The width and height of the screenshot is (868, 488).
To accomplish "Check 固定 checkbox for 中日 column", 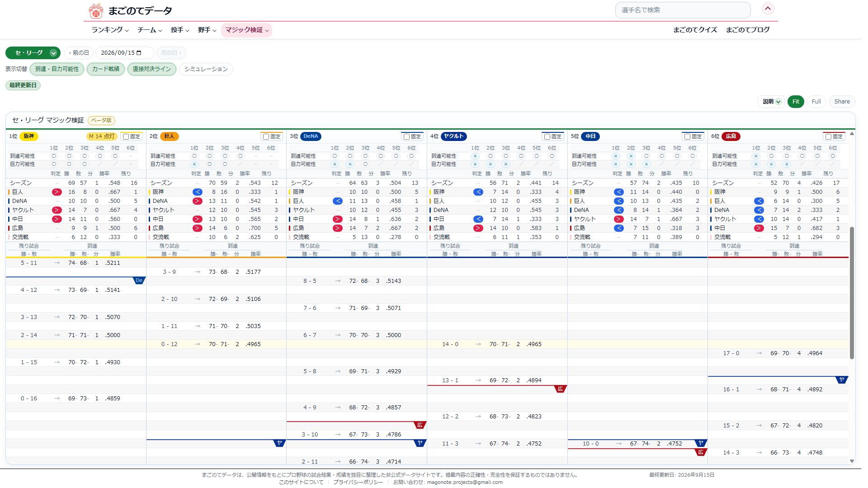I will (688, 136).
